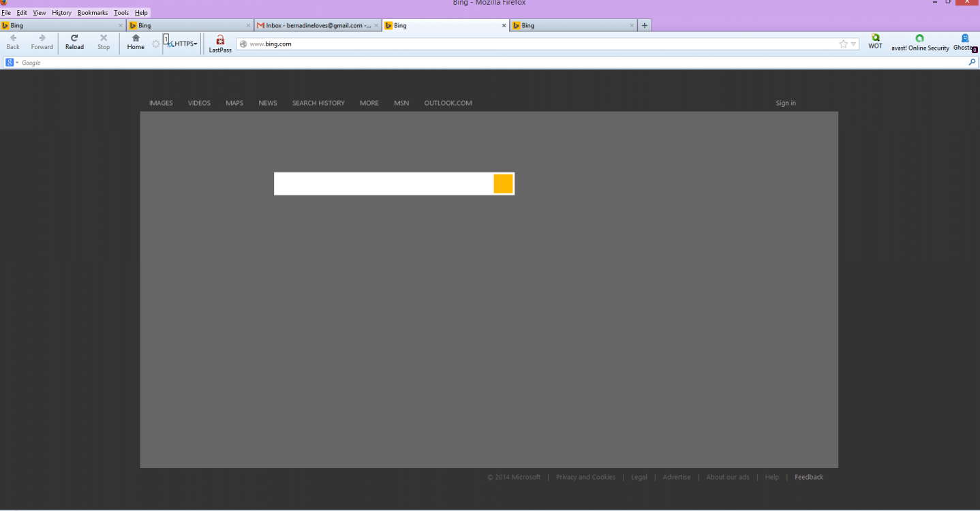The height and width of the screenshot is (511, 980).
Task: Open the Help menu in menu bar
Action: [141, 13]
